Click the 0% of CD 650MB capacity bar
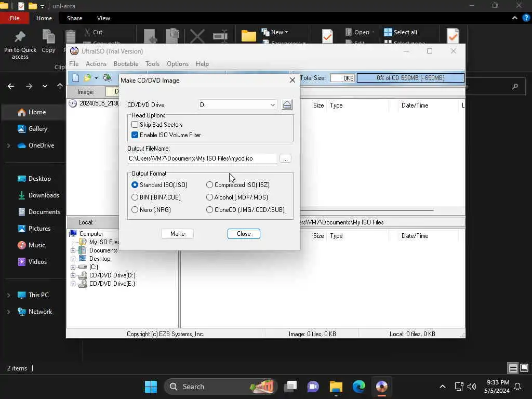This screenshot has width=532, height=399. (x=410, y=78)
